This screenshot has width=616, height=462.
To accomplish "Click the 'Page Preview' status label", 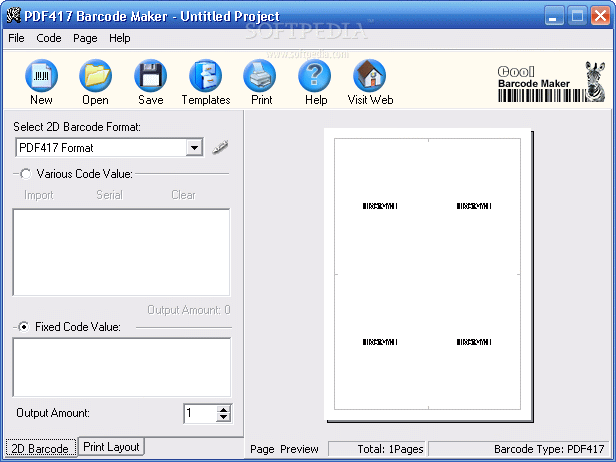I will [x=284, y=449].
